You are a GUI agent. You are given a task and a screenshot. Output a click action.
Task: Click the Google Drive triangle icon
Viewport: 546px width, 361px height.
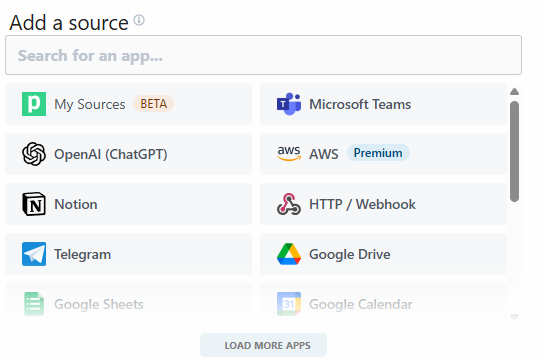pyautogui.click(x=289, y=254)
